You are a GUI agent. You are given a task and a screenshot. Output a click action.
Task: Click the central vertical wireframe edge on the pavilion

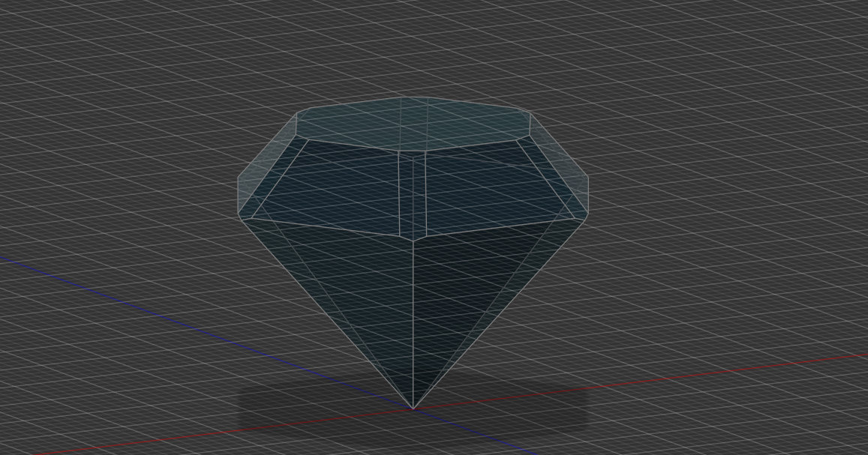(x=413, y=322)
